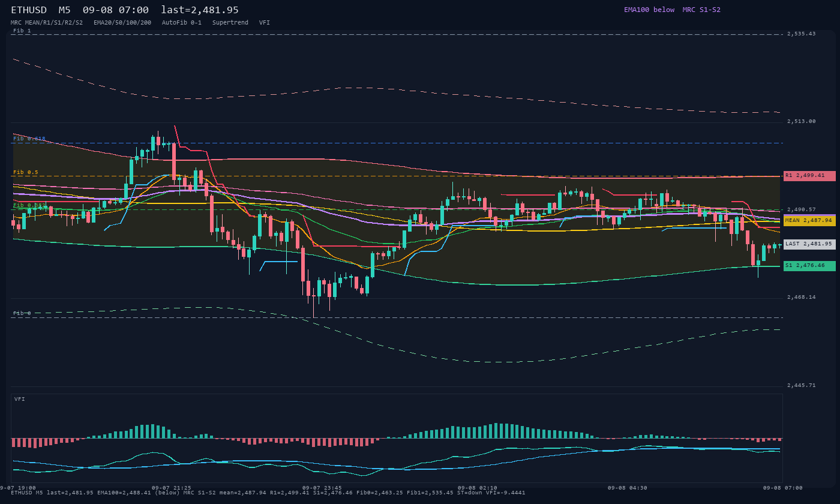The image size is (840, 504).
Task: Click the MRC S1-S2 status text
Action: pos(701,10)
